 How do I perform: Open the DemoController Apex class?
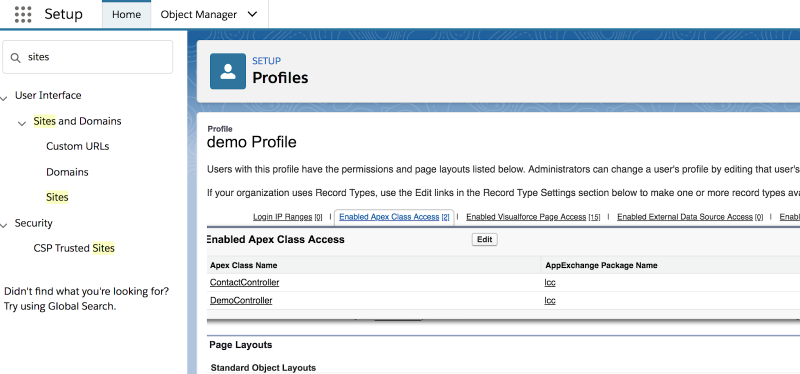click(241, 301)
